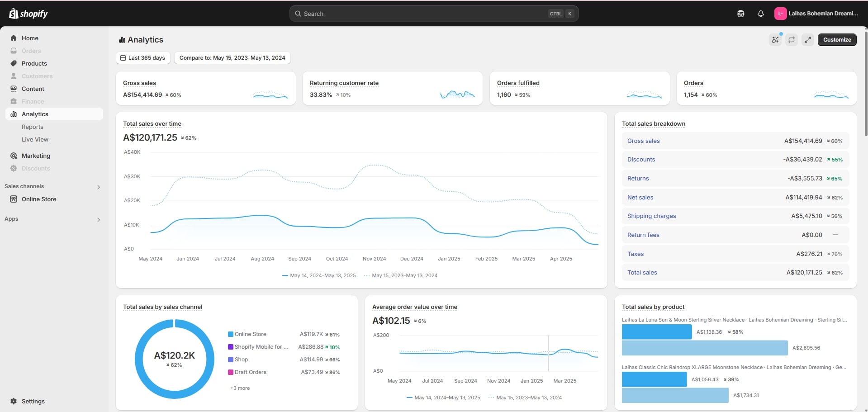Click the Shopify logo in the top bar
Viewport: 868px width, 412px height.
[x=28, y=14]
